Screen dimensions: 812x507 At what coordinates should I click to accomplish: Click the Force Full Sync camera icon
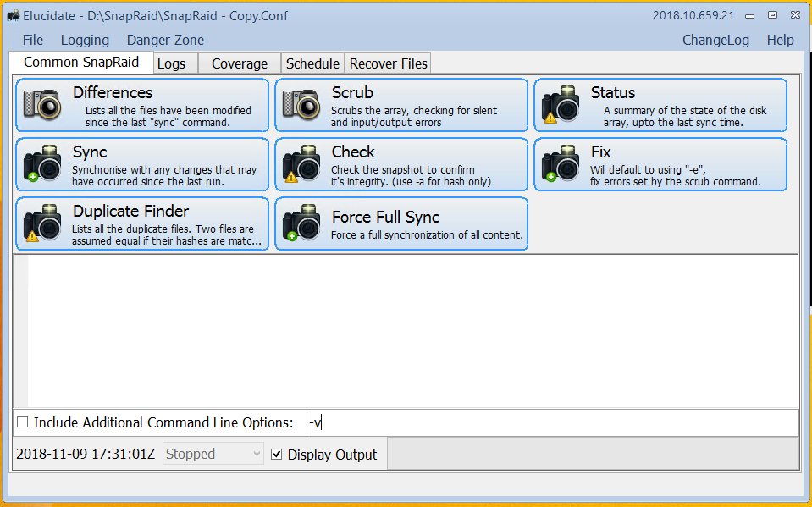point(301,223)
